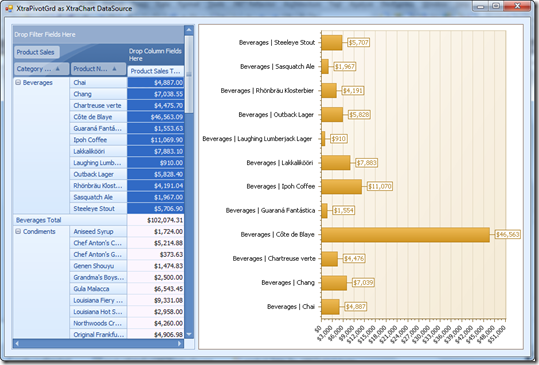Collapse the Beverages category group
Screen dimensions: 539x365
[18, 82]
